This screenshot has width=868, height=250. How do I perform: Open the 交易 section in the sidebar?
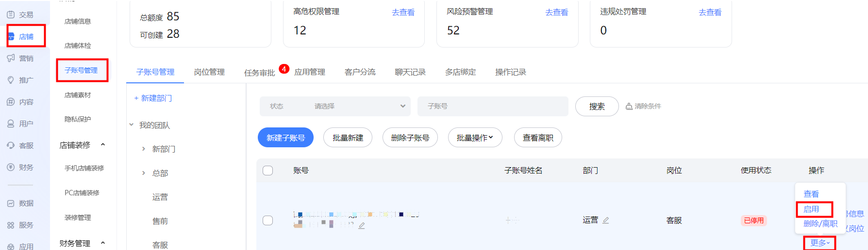[x=20, y=15]
